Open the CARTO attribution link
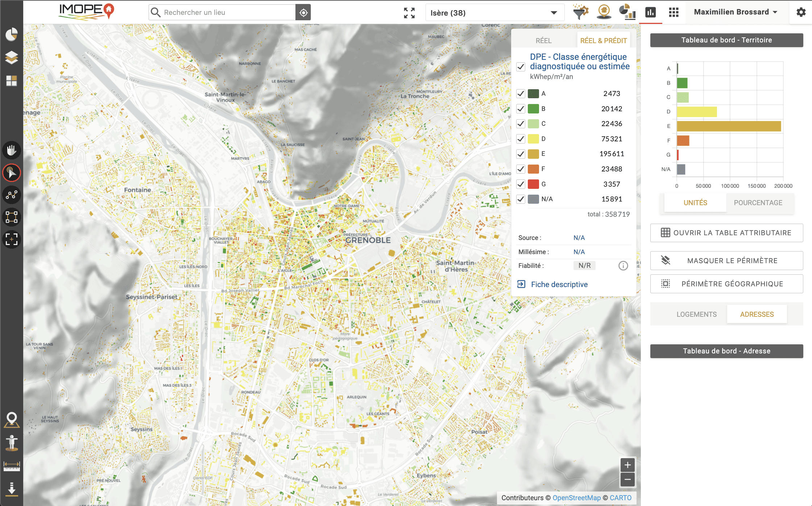Screen dimensions: 812x506 coord(620,498)
